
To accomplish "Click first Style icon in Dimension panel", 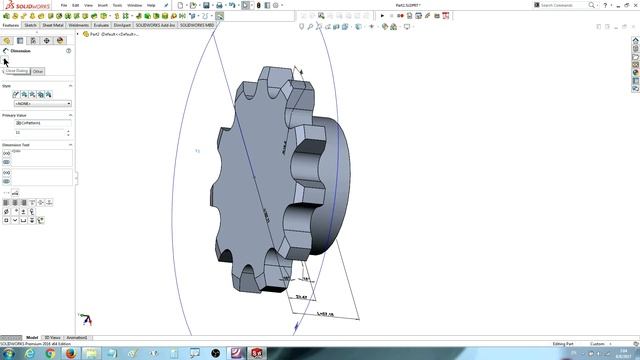I will coord(16,95).
